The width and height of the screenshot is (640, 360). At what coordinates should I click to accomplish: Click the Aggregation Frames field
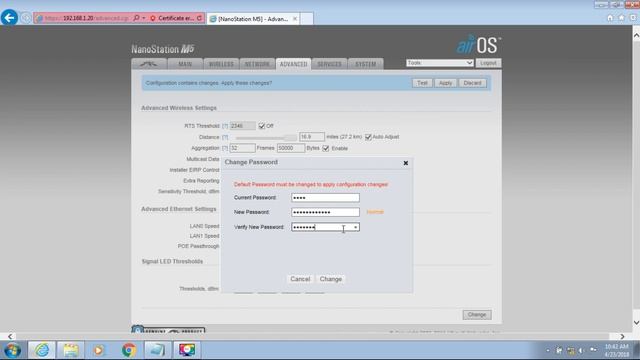242,148
